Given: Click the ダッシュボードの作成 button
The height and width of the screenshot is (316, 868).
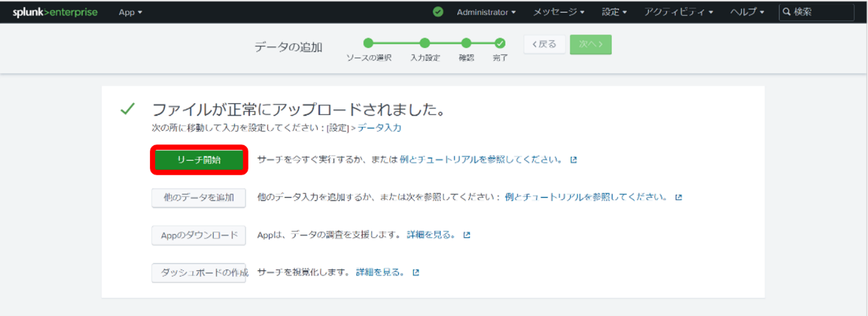Looking at the screenshot, I should pos(198,273).
